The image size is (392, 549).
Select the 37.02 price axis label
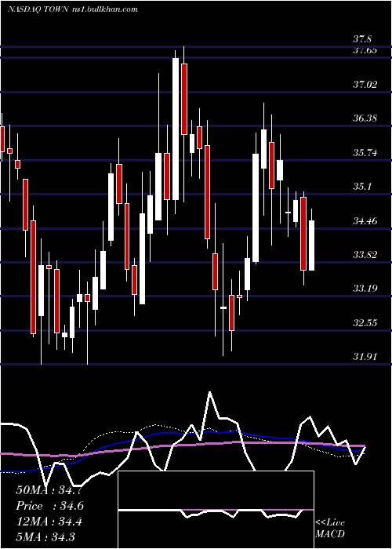click(365, 85)
